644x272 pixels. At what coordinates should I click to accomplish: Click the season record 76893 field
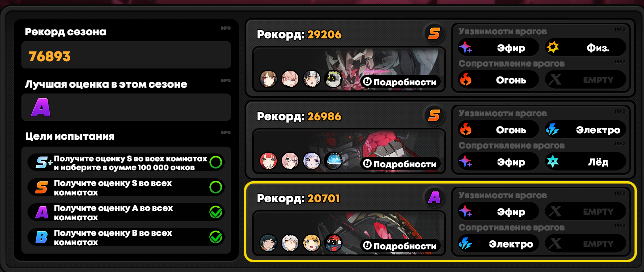(126, 55)
